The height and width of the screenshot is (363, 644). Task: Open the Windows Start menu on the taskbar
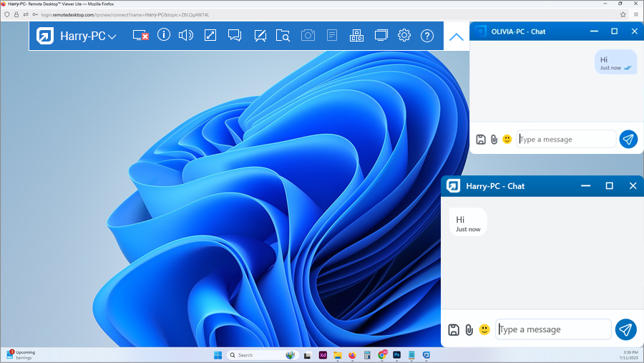point(218,355)
